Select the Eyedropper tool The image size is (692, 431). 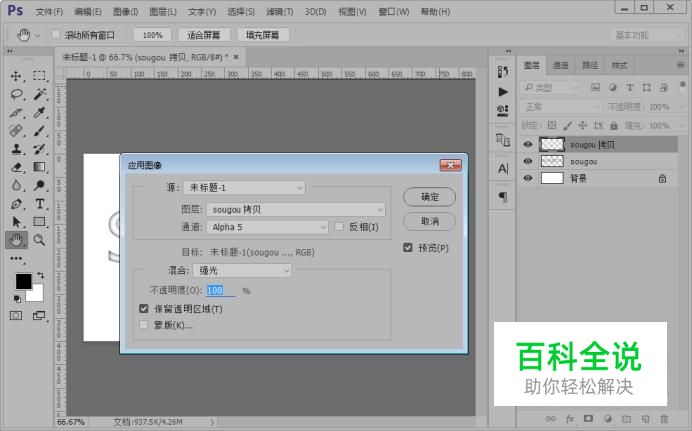39,112
